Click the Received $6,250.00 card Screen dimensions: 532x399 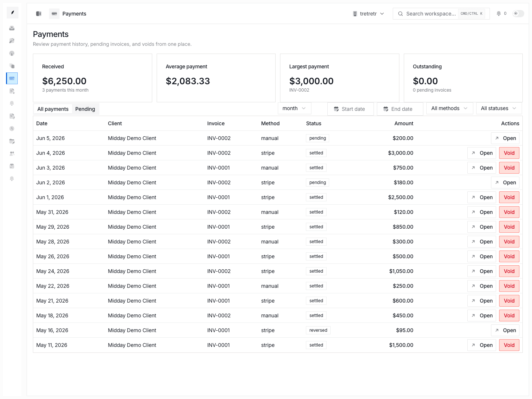pyautogui.click(x=92, y=78)
